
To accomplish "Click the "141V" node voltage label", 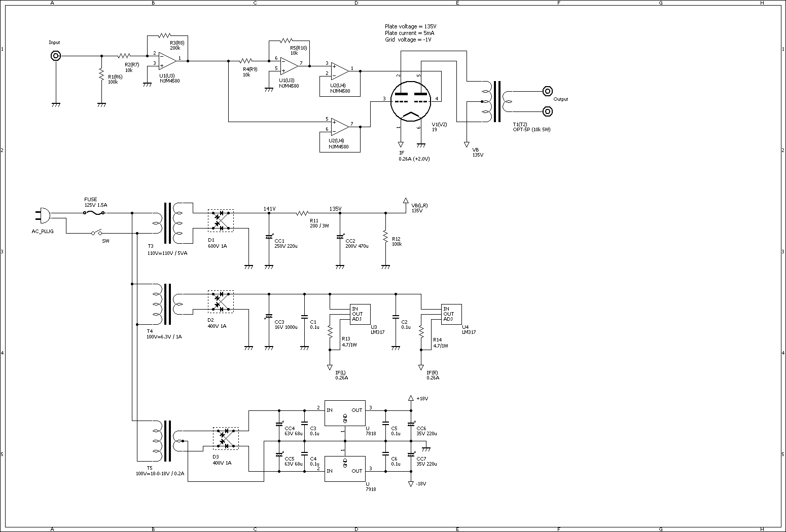I will pos(269,209).
